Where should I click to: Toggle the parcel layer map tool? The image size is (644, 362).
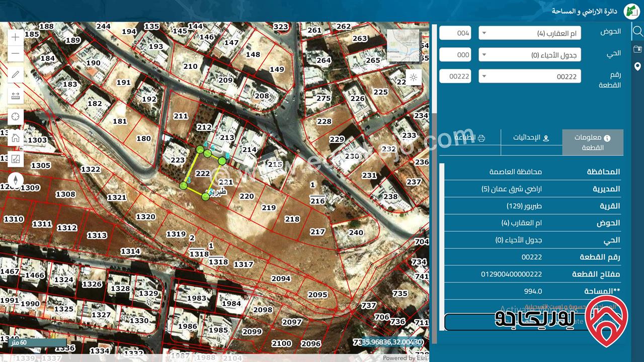15,159
